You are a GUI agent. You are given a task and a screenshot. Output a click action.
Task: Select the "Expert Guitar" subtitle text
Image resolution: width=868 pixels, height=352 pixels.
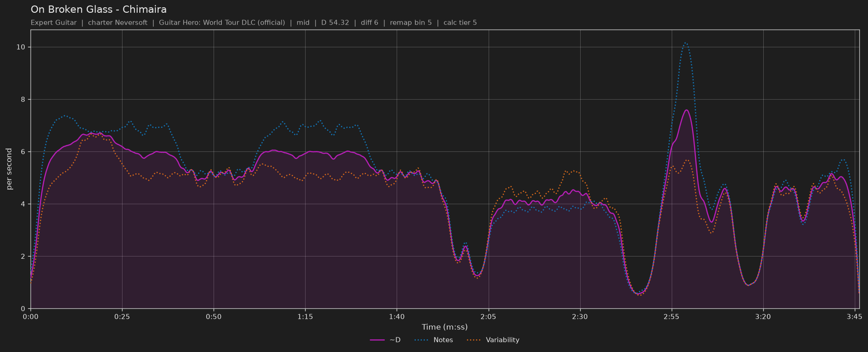54,23
